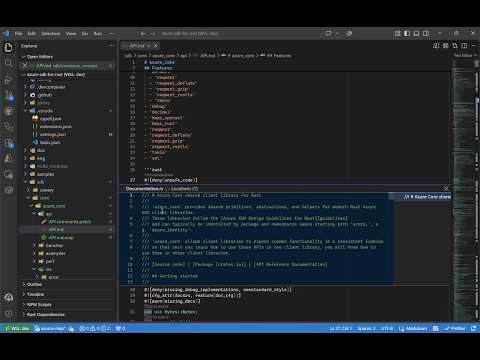Open errors and warnings count in status bar
Viewport: 480px width, 360px height.
pyautogui.click(x=95, y=328)
